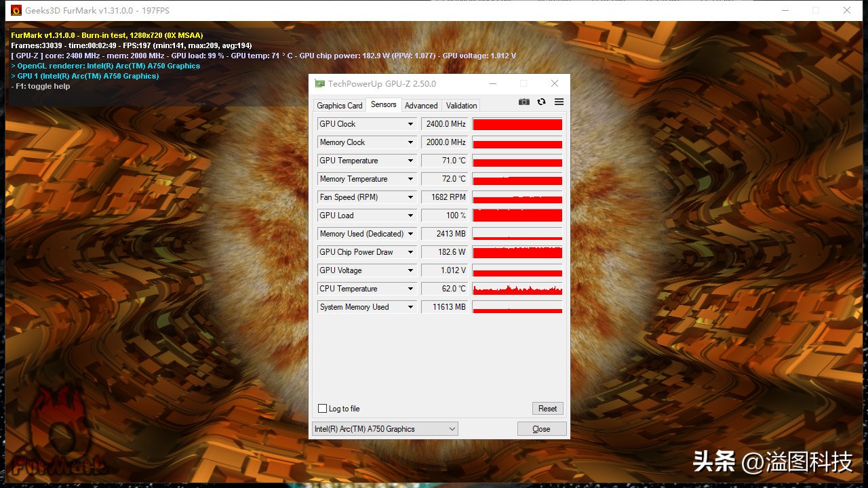This screenshot has height=488, width=868.
Task: Click the refresh icon in GPU-Z
Action: (541, 102)
